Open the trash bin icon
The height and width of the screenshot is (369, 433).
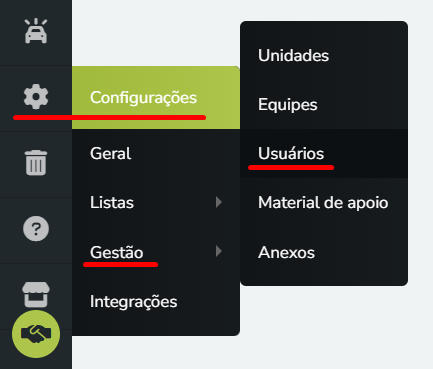36,162
